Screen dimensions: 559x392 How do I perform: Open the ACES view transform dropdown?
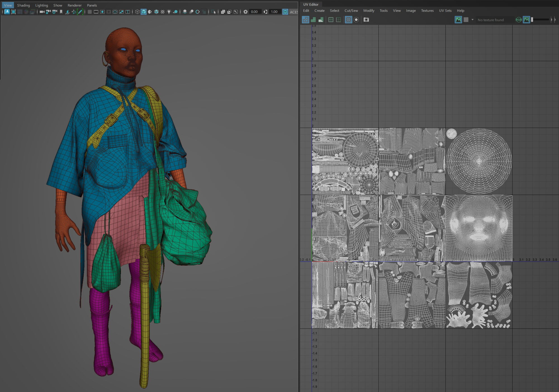(293, 12)
